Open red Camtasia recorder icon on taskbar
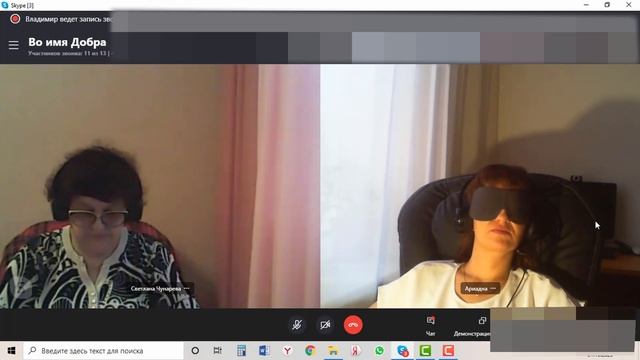The width and height of the screenshot is (640, 360). [x=448, y=351]
